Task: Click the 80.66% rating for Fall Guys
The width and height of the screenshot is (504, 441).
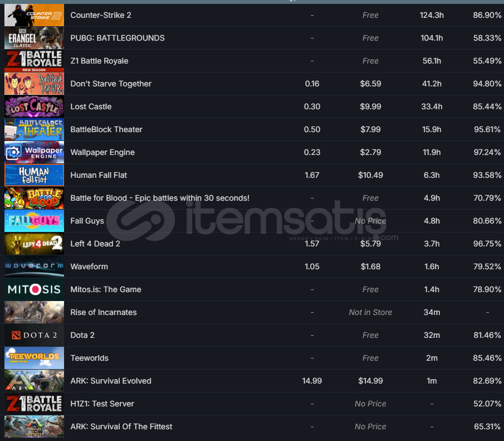Action: (487, 221)
